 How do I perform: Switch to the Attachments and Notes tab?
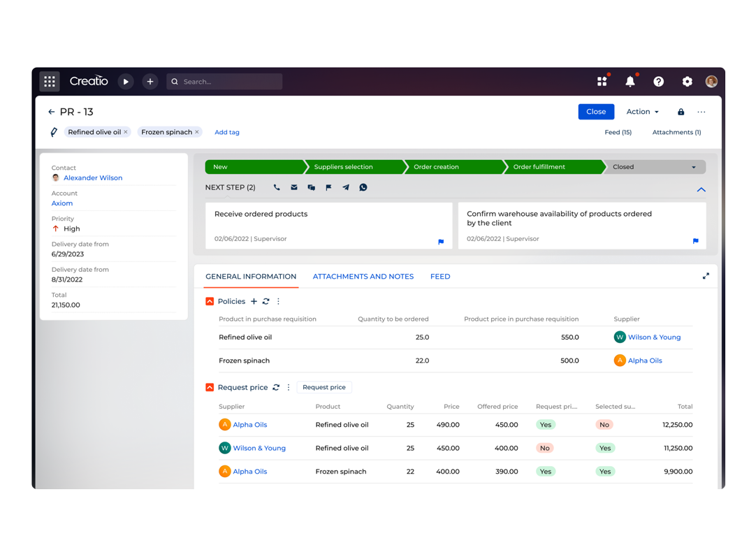pos(363,276)
